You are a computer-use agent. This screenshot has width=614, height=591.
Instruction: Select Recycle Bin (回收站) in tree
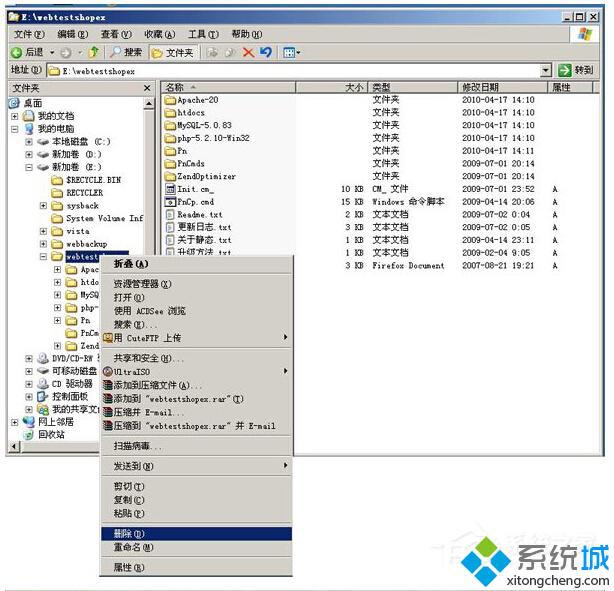[x=44, y=435]
